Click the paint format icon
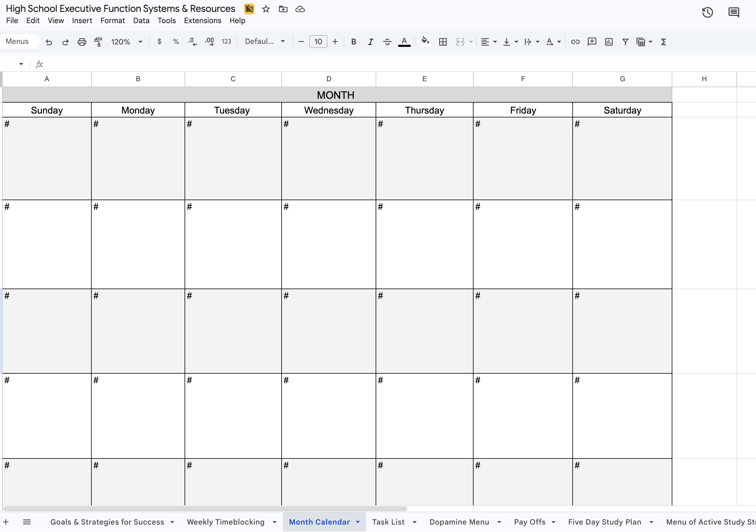 click(98, 42)
